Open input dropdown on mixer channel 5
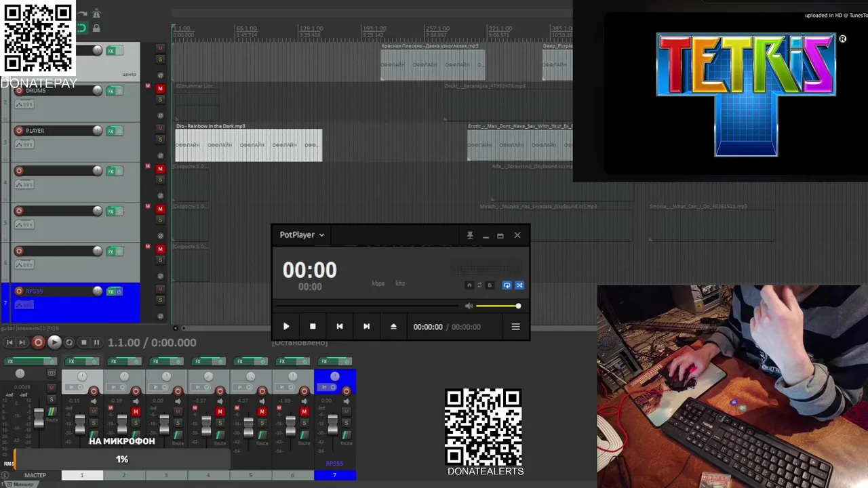Viewport: 868px width, 488px height. [241, 388]
